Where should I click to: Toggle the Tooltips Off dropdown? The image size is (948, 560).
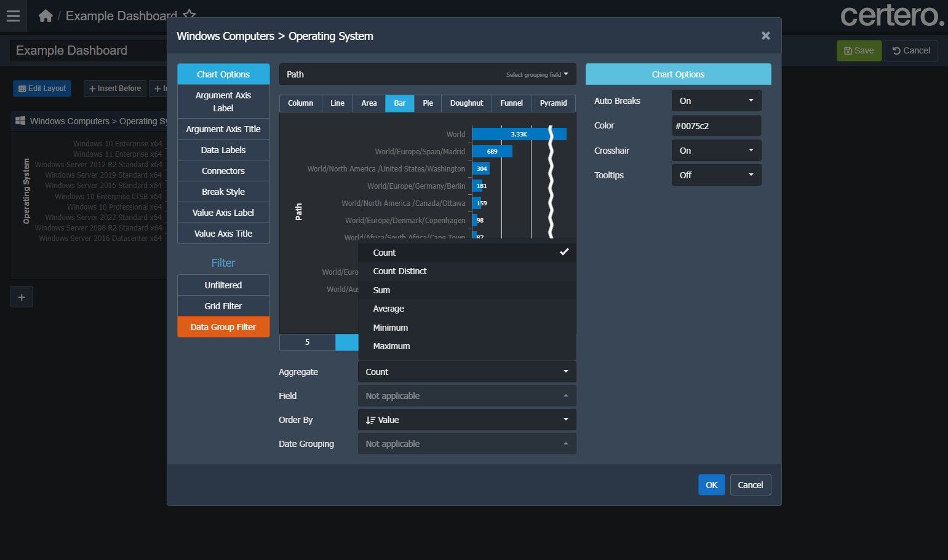click(716, 175)
